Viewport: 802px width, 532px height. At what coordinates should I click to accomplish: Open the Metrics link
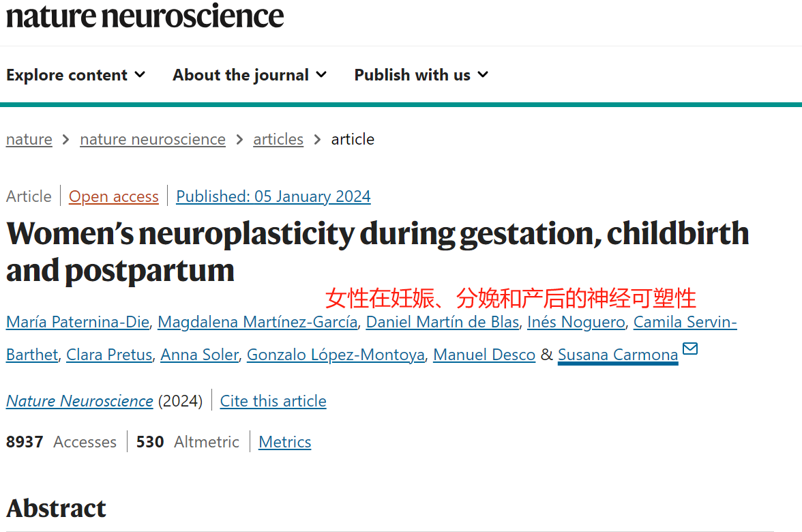point(285,442)
